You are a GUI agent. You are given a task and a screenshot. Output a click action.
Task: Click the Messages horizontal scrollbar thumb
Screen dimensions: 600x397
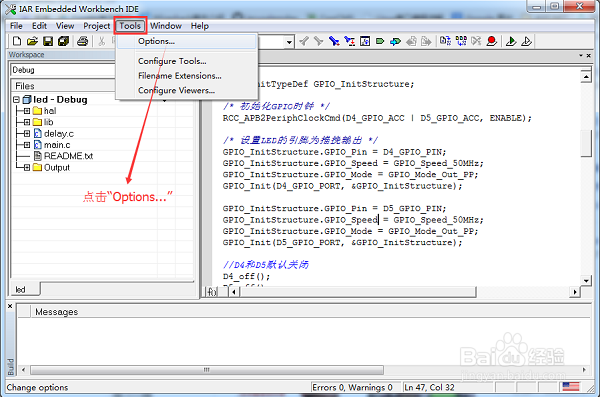207,370
